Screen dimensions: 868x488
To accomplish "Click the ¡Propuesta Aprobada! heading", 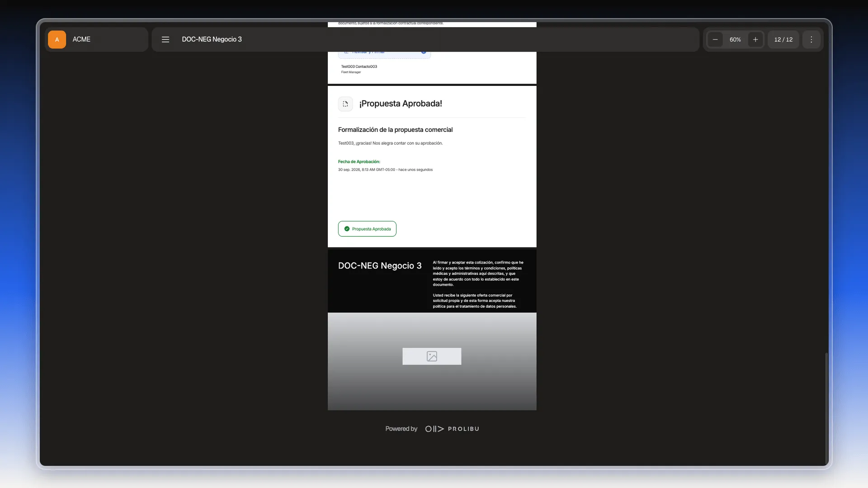I will pos(401,103).
